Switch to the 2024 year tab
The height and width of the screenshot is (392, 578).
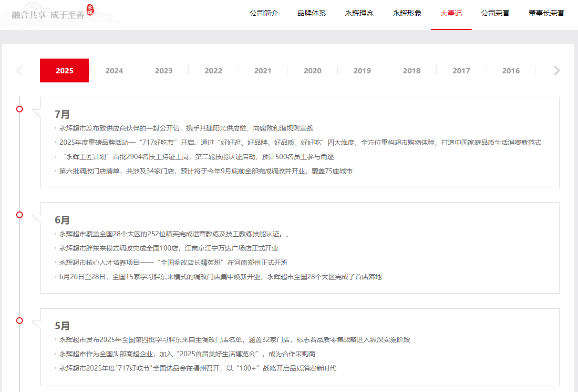tap(114, 70)
